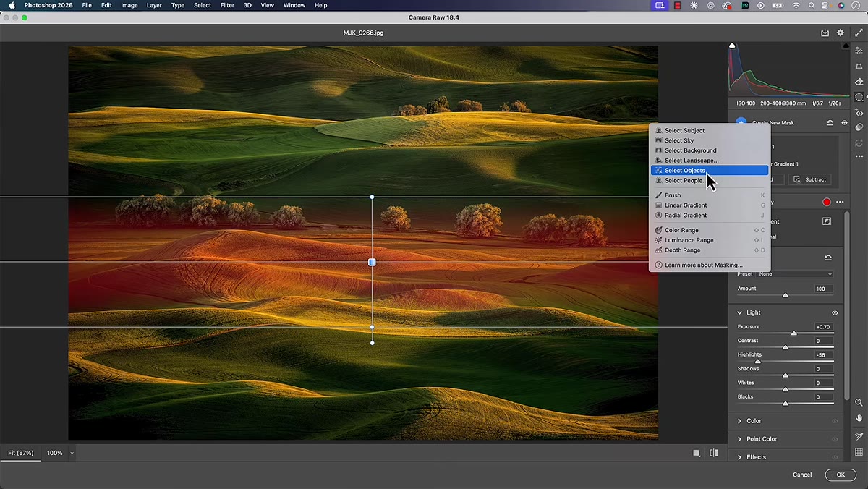Click the Highlights slider handle
Screen dimensions: 868x489
(758, 361)
